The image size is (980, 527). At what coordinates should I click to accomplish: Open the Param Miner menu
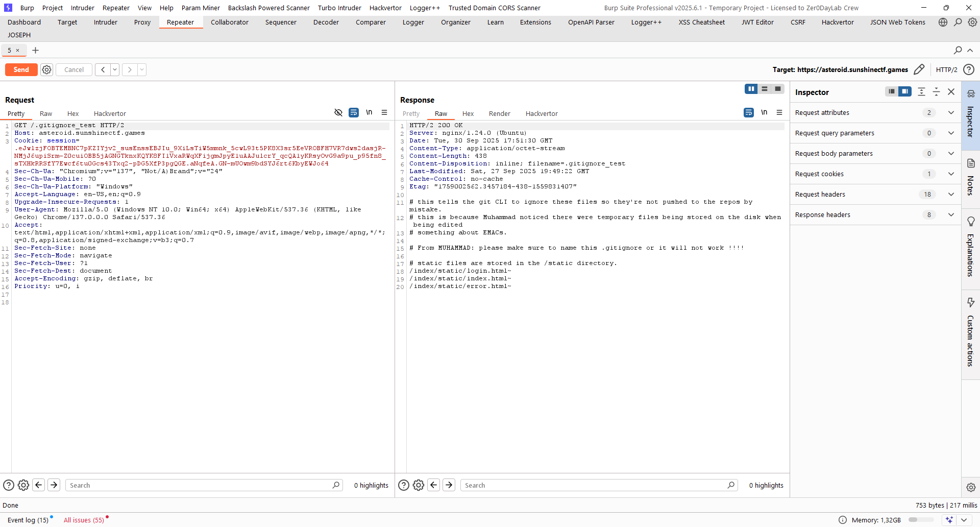(x=201, y=8)
